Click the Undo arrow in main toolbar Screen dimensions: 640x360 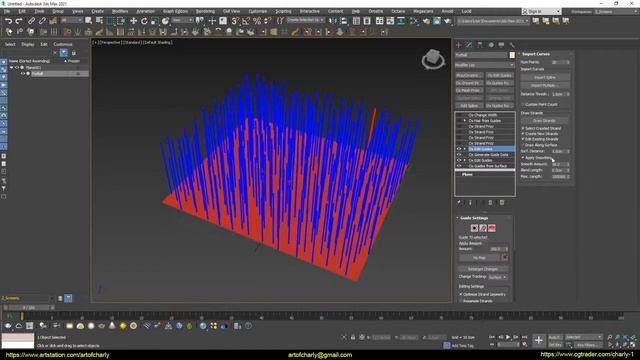click(8, 20)
